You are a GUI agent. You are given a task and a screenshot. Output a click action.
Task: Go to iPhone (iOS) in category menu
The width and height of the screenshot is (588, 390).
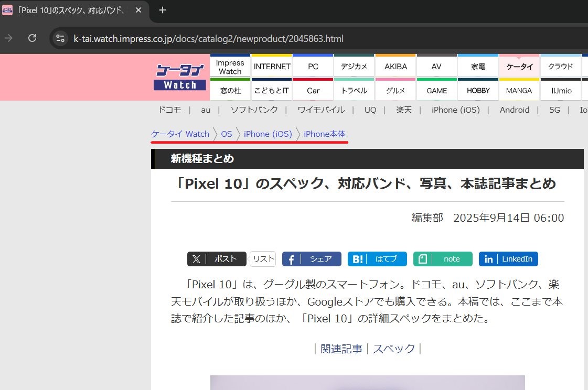[x=456, y=110]
